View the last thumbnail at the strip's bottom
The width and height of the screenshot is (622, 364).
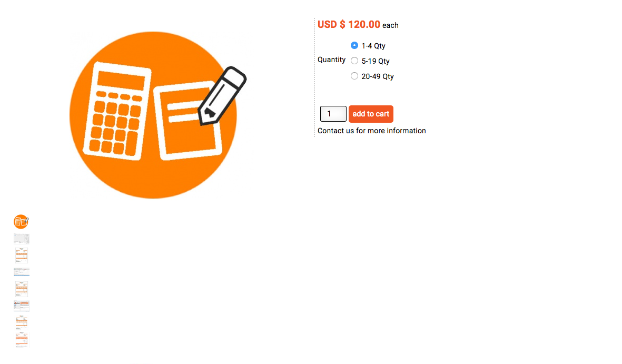(x=21, y=340)
